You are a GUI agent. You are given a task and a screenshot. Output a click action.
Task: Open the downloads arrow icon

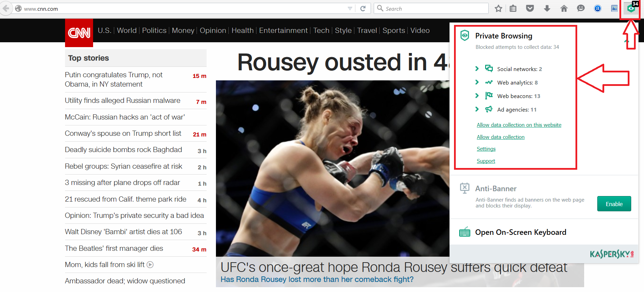pyautogui.click(x=547, y=9)
